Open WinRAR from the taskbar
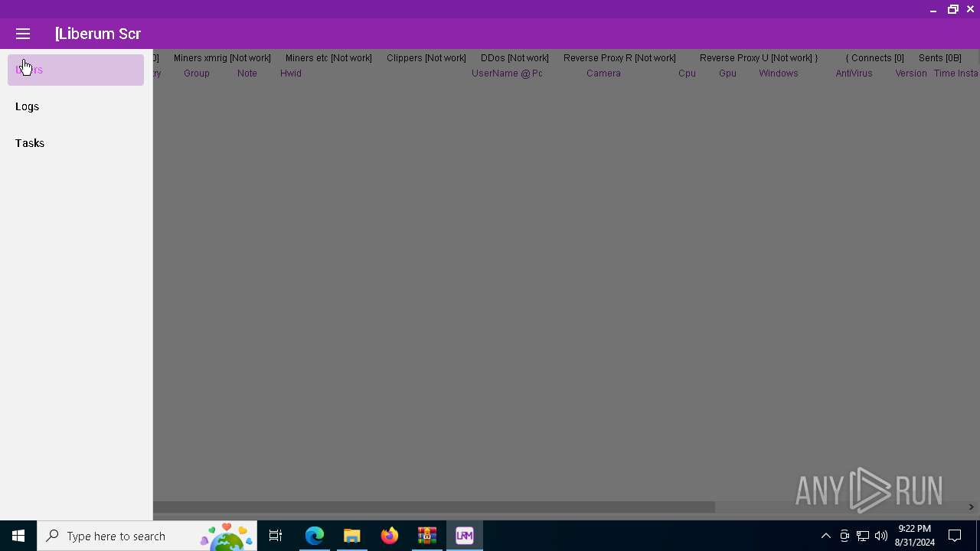The image size is (980, 551). [427, 536]
